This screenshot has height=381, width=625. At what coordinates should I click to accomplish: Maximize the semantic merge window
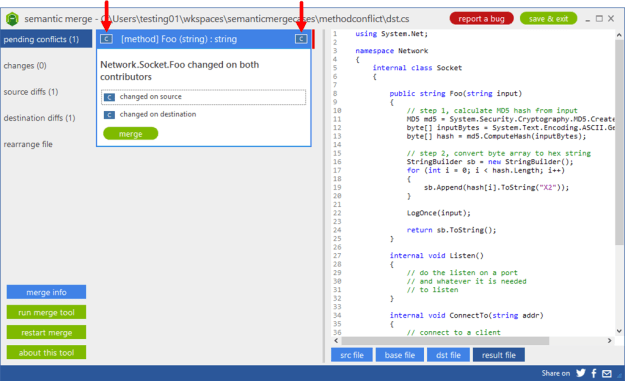599,19
